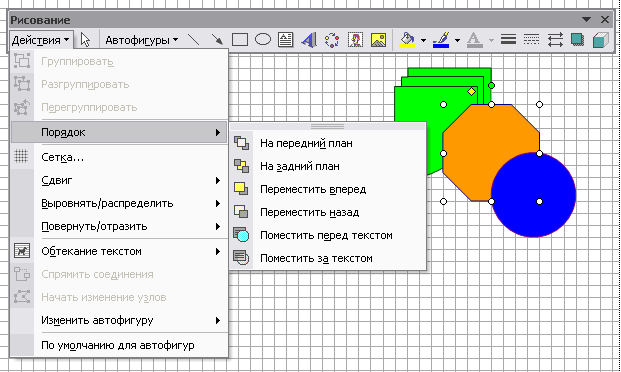The height and width of the screenshot is (372, 621).
Task: Select the arrow pointer (Select Objects) tool
Action: [x=85, y=40]
